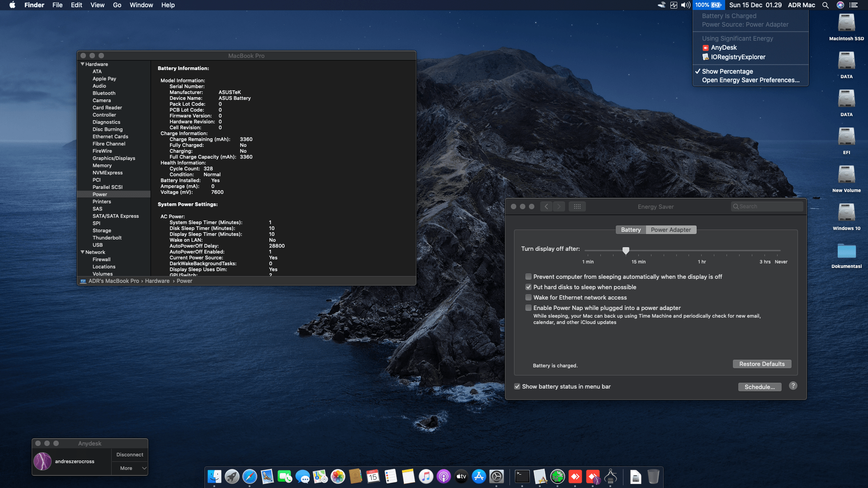The width and height of the screenshot is (868, 488).
Task: Open the Mail app in the Dock
Action: tap(267, 476)
